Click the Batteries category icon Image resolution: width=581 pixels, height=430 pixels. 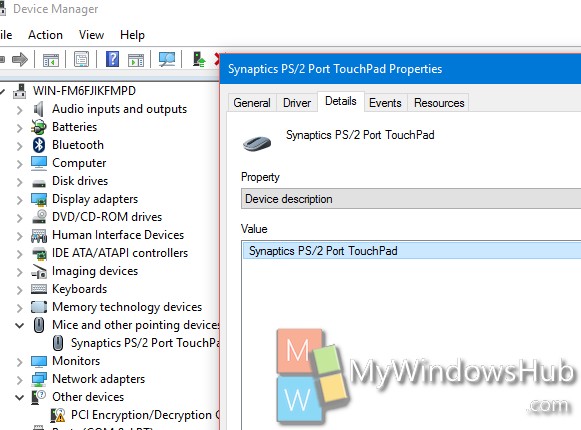point(39,127)
